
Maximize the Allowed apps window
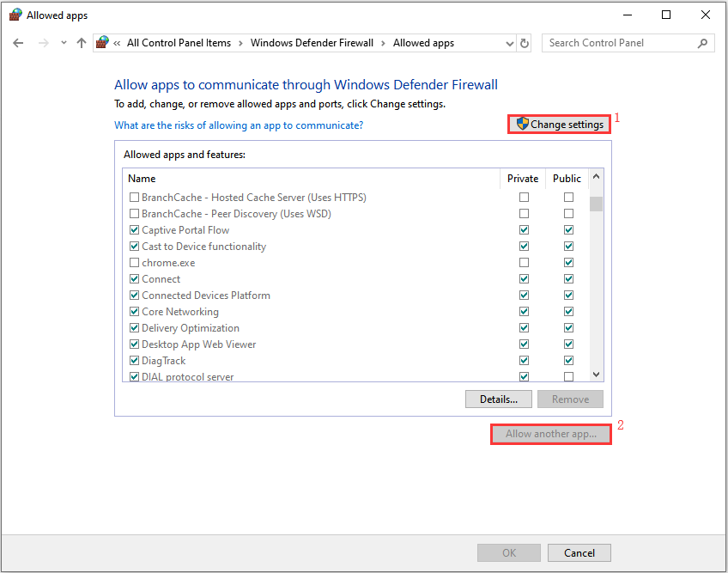coord(666,15)
